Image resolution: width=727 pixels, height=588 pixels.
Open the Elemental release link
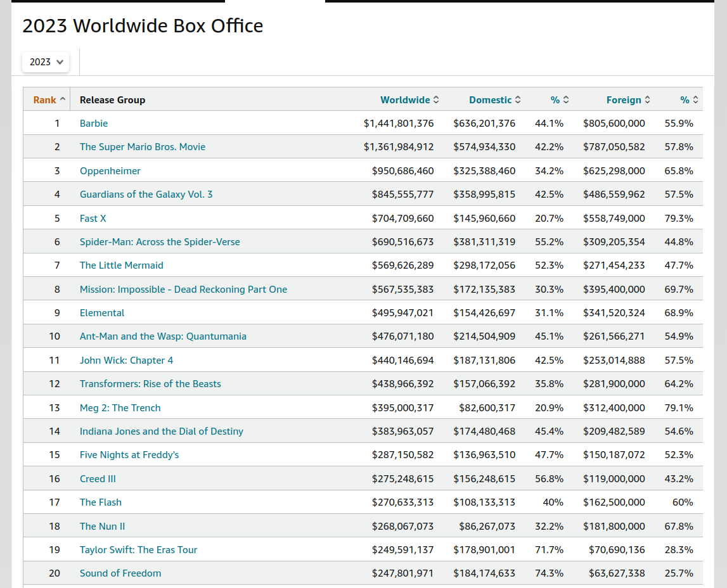102,313
